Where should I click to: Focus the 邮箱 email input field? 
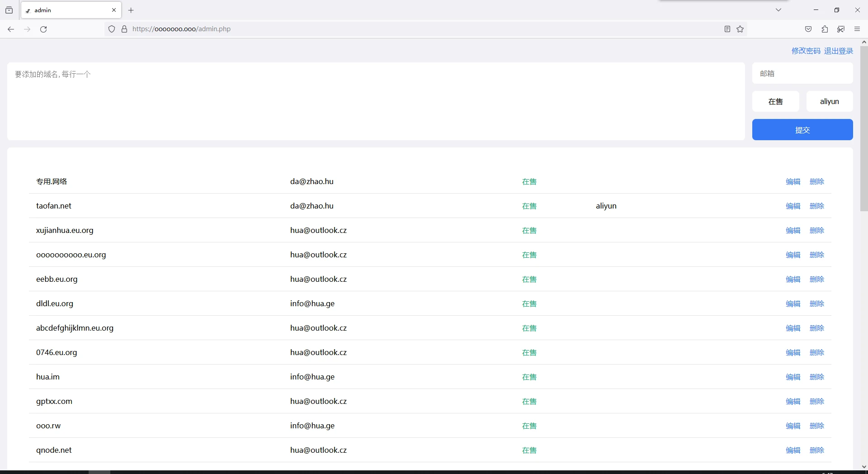click(x=802, y=73)
